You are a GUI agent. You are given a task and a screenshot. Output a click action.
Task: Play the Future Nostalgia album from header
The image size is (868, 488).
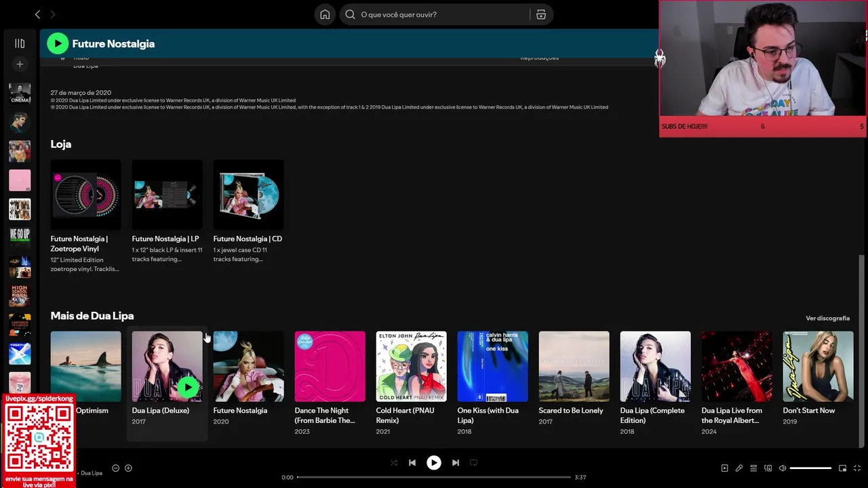58,43
